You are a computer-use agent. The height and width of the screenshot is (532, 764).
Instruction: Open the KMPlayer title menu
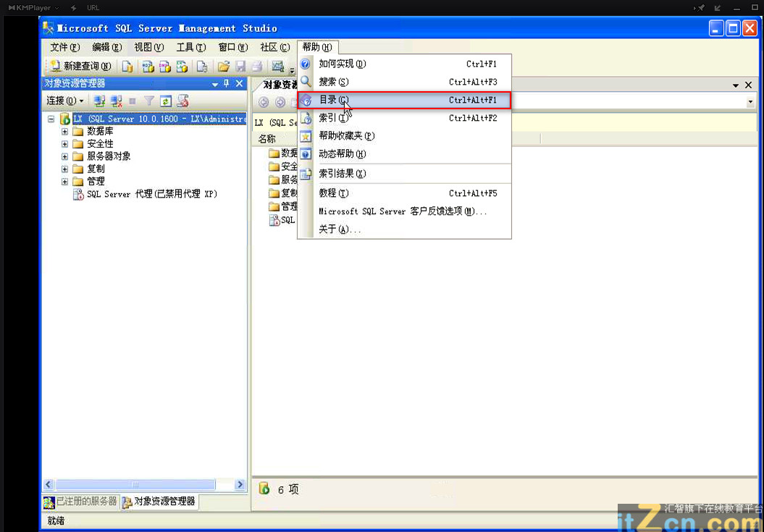[x=34, y=8]
